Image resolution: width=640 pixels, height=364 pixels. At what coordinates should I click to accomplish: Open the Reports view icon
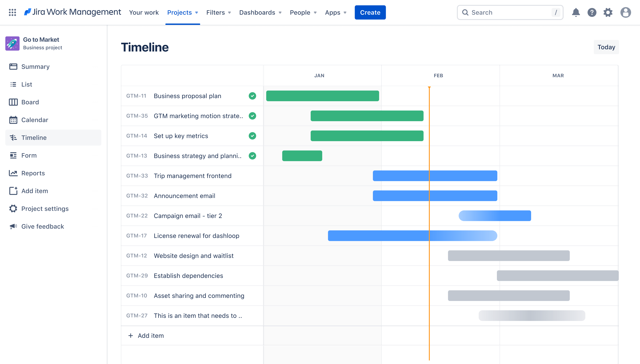click(13, 173)
